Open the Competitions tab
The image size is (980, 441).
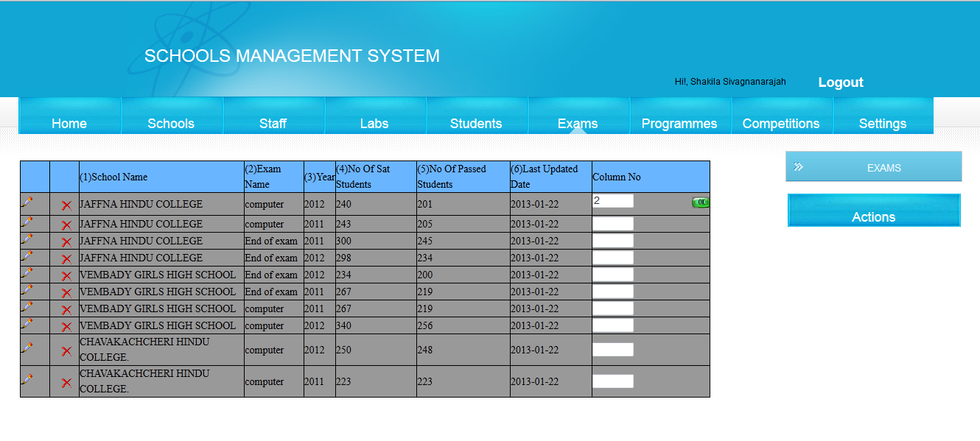click(782, 124)
